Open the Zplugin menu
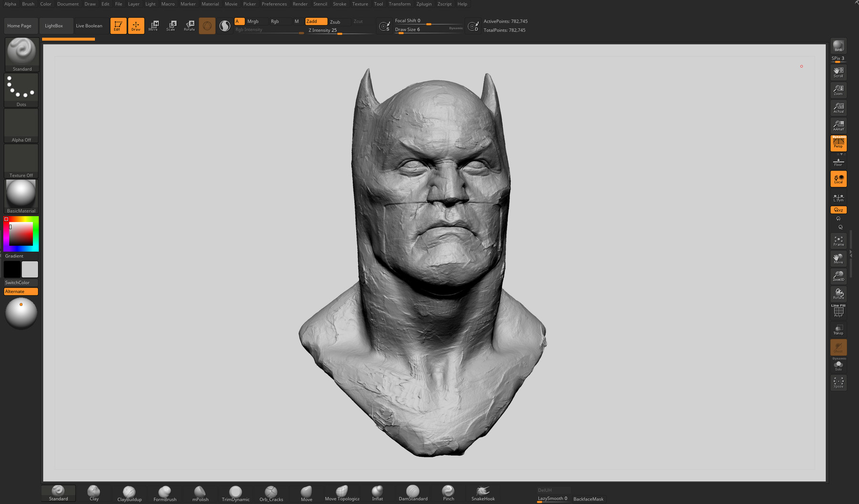Screen dimensions: 859x504 click(x=424, y=4)
